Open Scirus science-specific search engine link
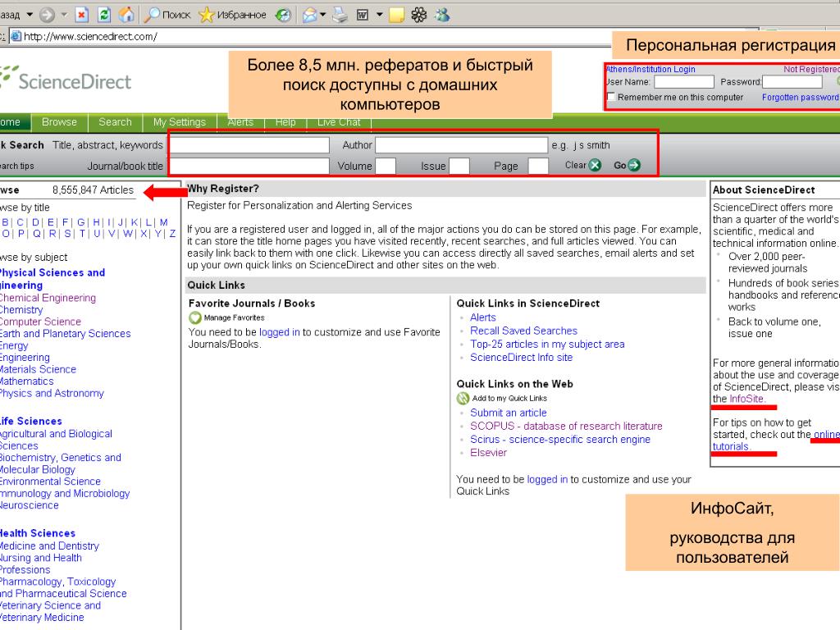This screenshot has width=840, height=630. click(560, 440)
